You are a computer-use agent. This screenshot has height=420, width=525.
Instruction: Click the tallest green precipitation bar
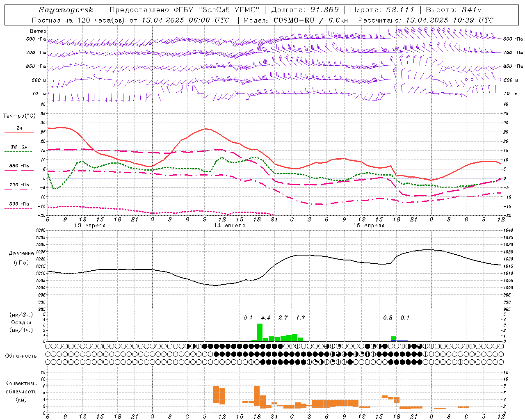tap(260, 333)
